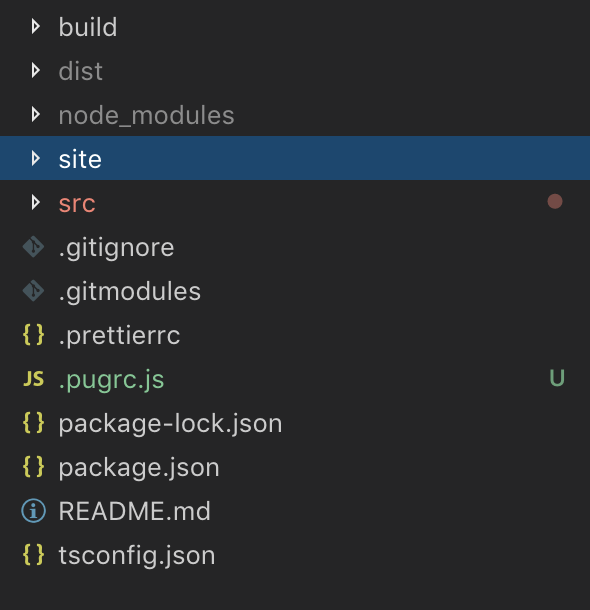590x610 pixels.
Task: Expand the build folder arrow
Action: coord(36,26)
